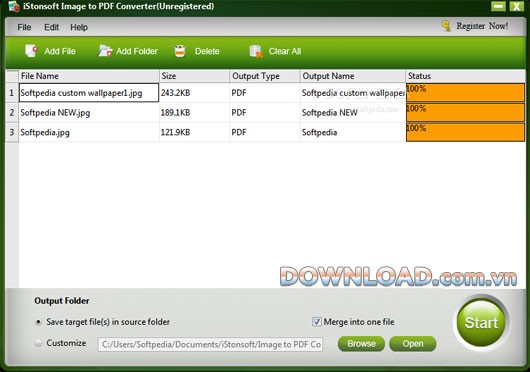Click the round green Start button

[x=481, y=323]
